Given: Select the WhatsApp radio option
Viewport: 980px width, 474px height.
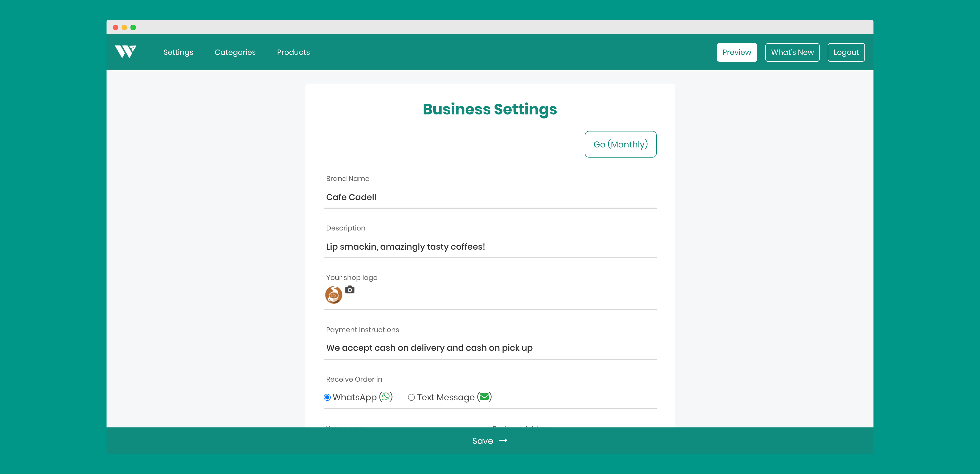Looking at the screenshot, I should click(327, 397).
